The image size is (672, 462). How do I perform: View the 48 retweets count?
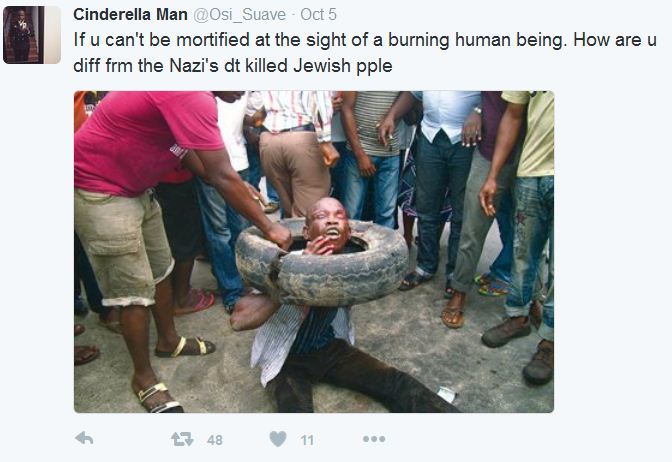214,440
